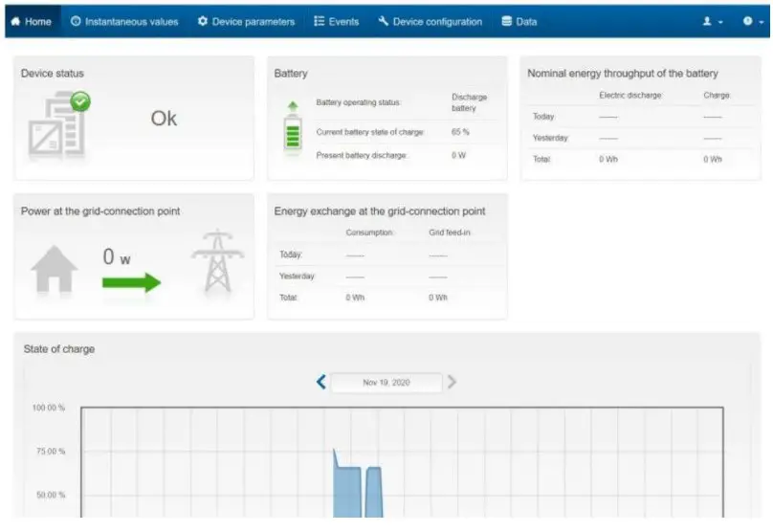Click the '50.00 %' axis label
Screen dimensions: 773x532
point(51,495)
